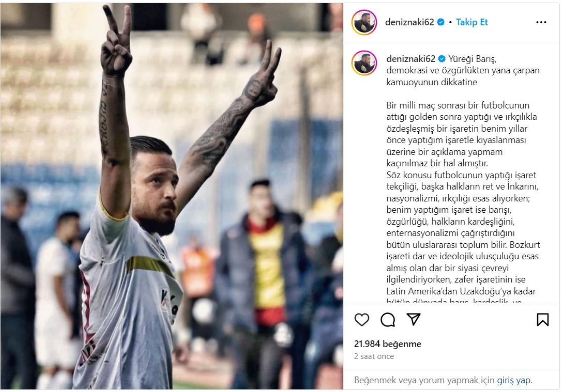The image size is (563, 392).
Task: Click the footballer photo in the post
Action: click(x=172, y=196)
